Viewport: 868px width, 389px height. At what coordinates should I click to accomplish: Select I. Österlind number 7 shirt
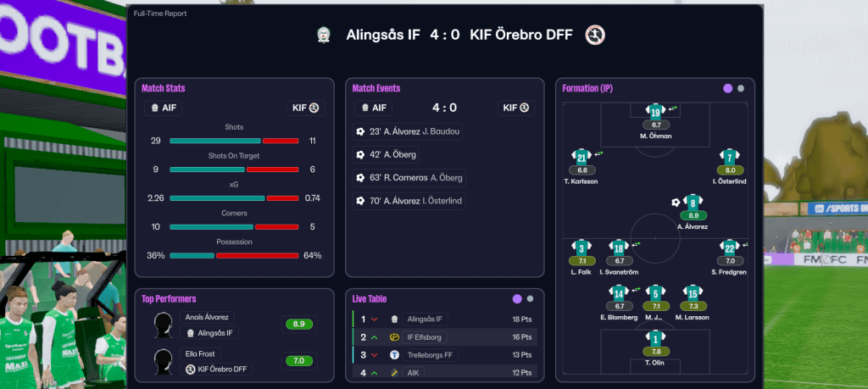(x=730, y=157)
